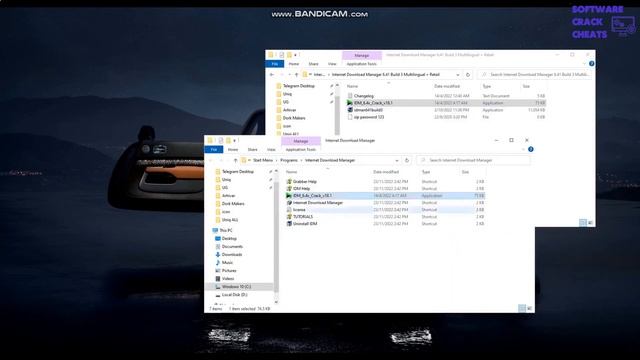Open the View tab in front window
The height and width of the screenshot is (360, 640).
[271, 149]
